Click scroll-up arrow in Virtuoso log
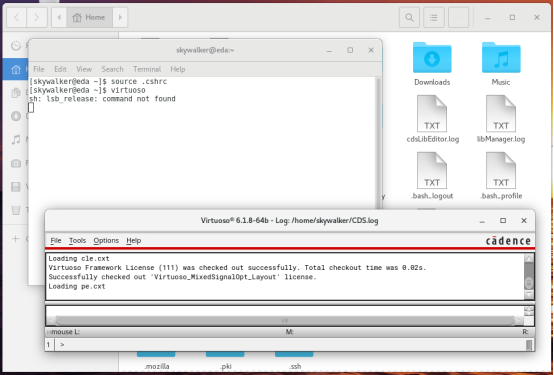Screen dimensions: 554x375 [x=529, y=259]
